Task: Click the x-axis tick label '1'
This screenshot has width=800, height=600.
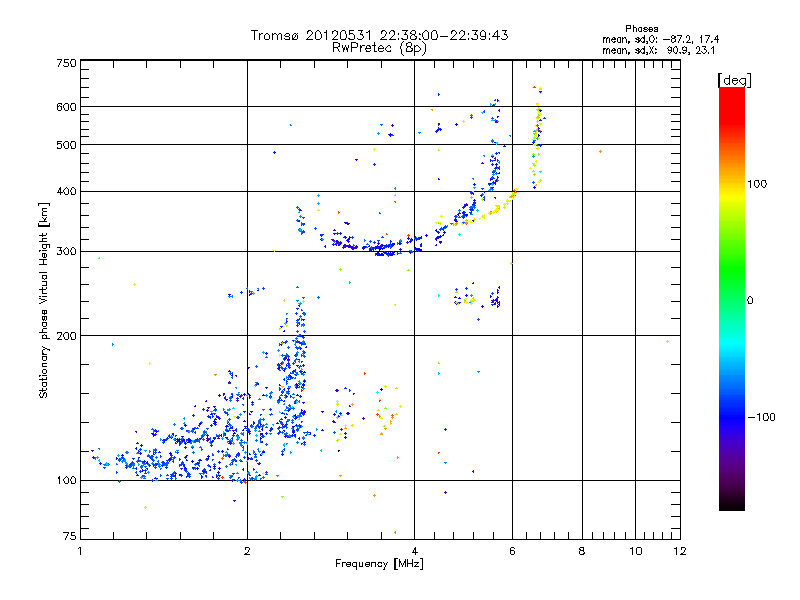Action: tap(80, 551)
